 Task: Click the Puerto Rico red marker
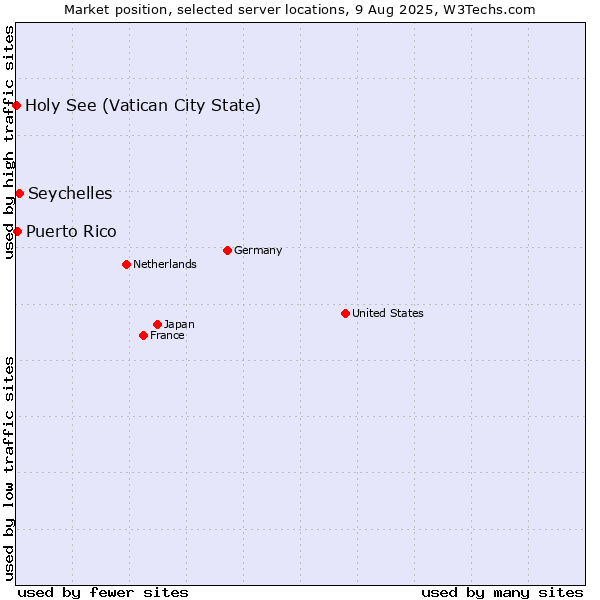18,232
